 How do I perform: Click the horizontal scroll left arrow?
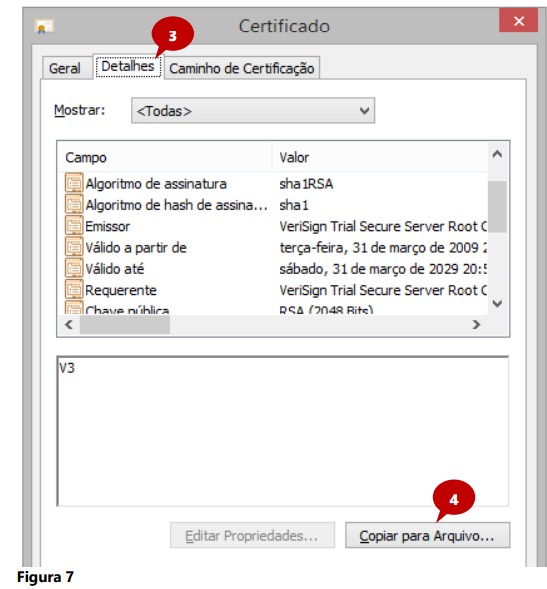coord(69,325)
